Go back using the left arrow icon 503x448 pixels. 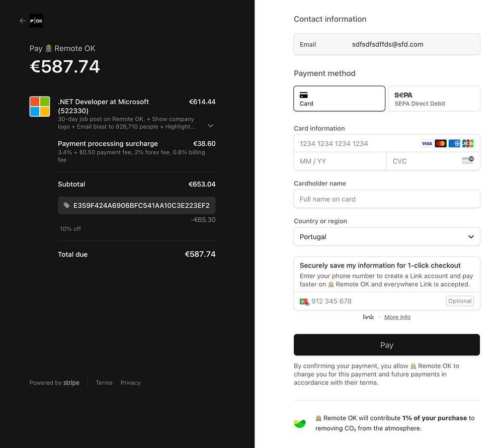[x=22, y=21]
